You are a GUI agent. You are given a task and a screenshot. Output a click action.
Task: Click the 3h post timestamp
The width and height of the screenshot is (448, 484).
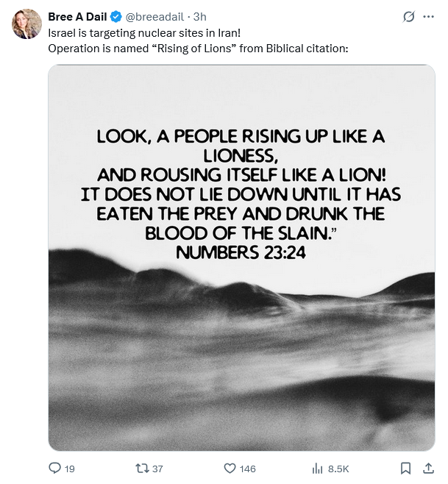click(x=199, y=17)
